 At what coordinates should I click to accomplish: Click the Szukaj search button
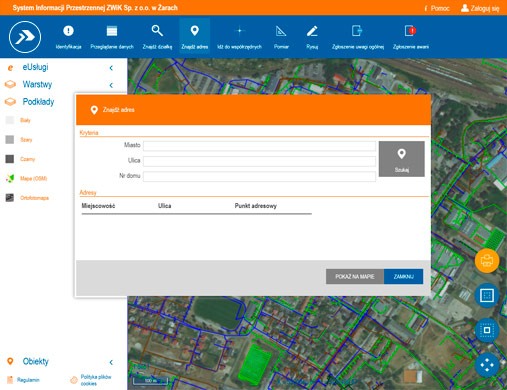click(402, 159)
